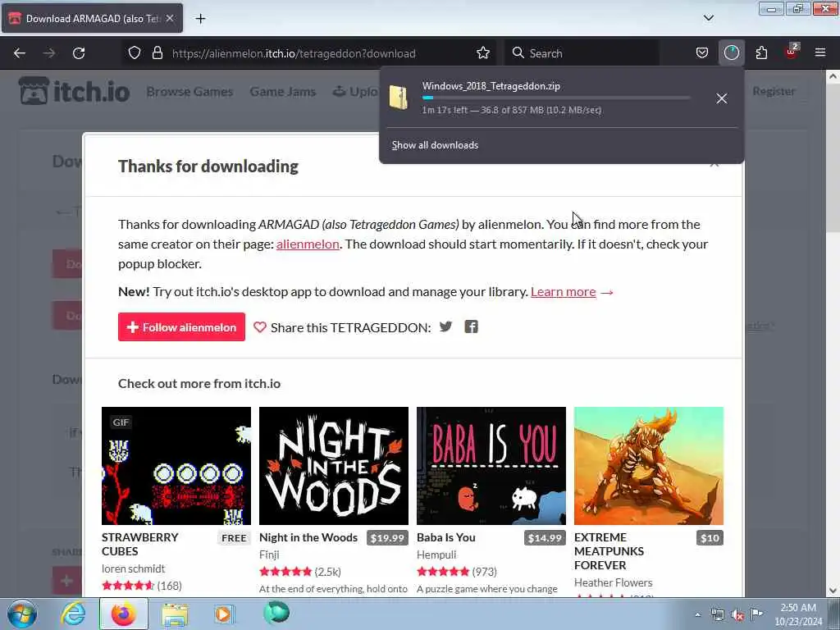840x630 pixels.
Task: Open the Firefox hamburger menu
Action: coord(820,53)
